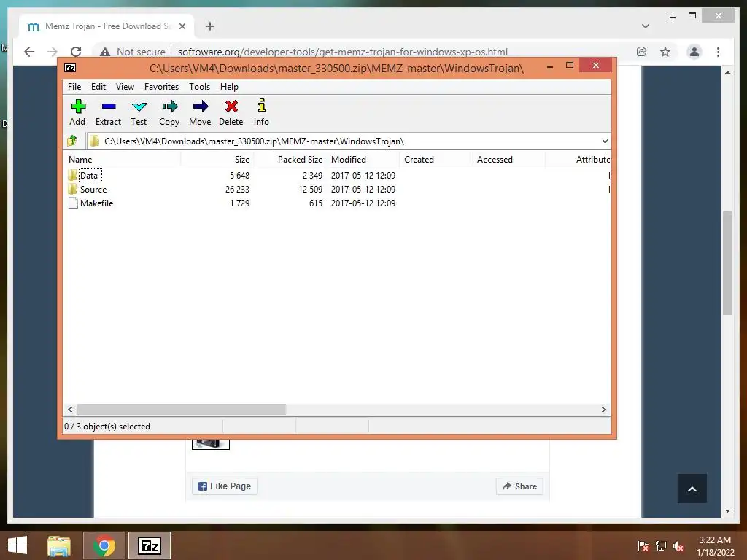Click Chrome back navigation button
The image size is (747, 560).
29,52
